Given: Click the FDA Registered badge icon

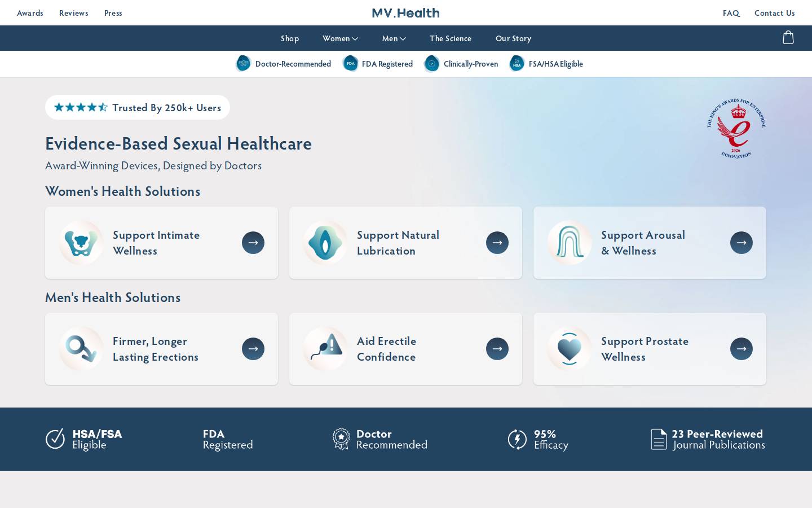Looking at the screenshot, I should pyautogui.click(x=350, y=63).
